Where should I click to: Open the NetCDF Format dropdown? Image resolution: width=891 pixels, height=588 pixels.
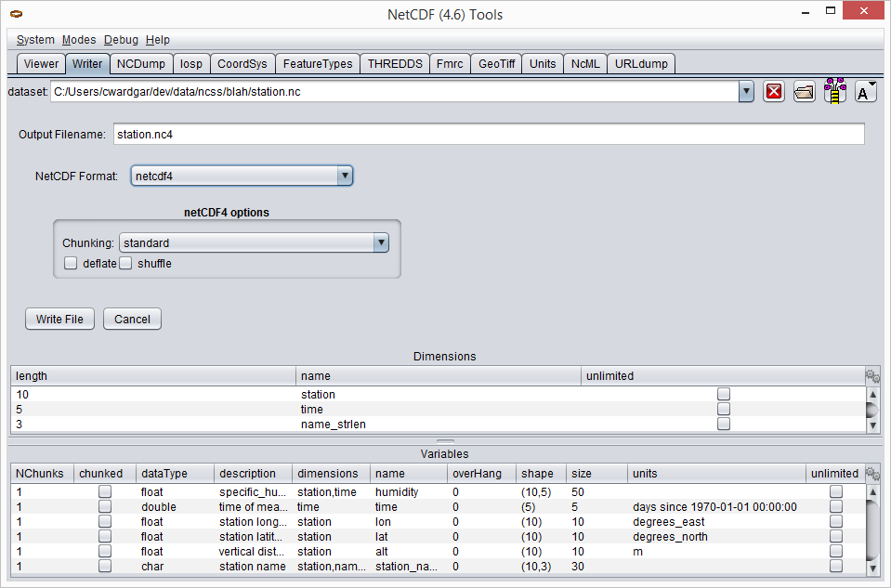pyautogui.click(x=344, y=176)
